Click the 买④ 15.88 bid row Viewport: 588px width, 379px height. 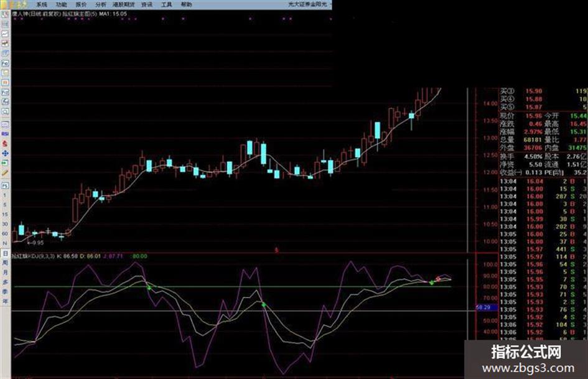(543, 99)
